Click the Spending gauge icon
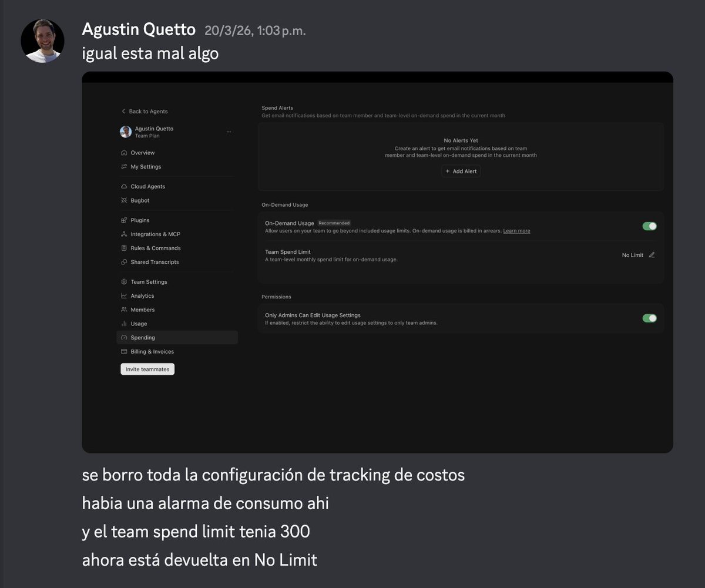Viewport: 705px width, 588px height. (x=124, y=338)
